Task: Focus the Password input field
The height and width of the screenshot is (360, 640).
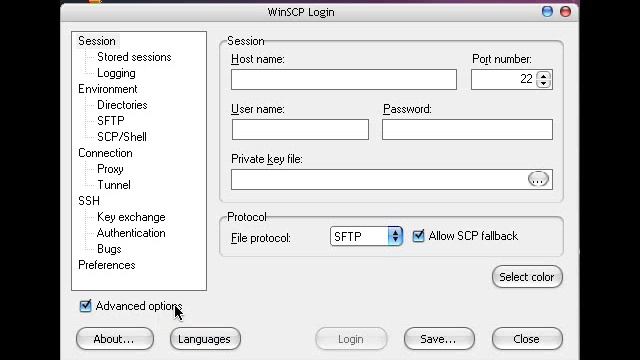Action: [467, 129]
